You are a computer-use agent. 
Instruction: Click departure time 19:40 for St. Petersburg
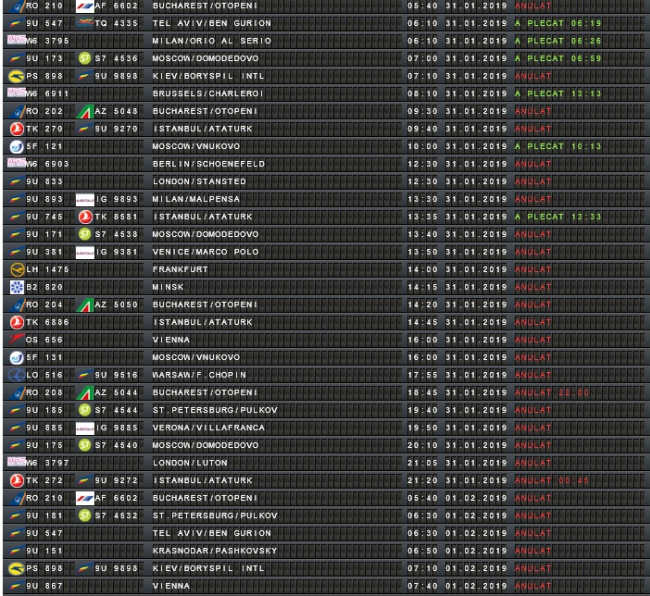422,410
